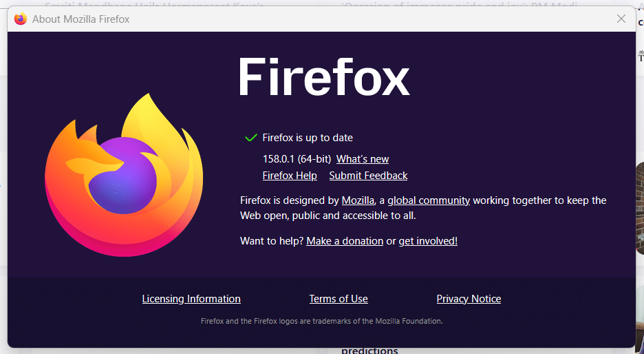Open Licensing Information link
Viewport: 644px width, 354px height.
(x=191, y=299)
